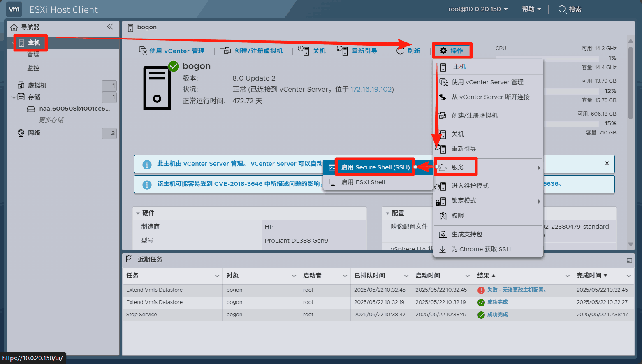
Task: Click the create/register VM icon in toolbar
Action: (225, 50)
